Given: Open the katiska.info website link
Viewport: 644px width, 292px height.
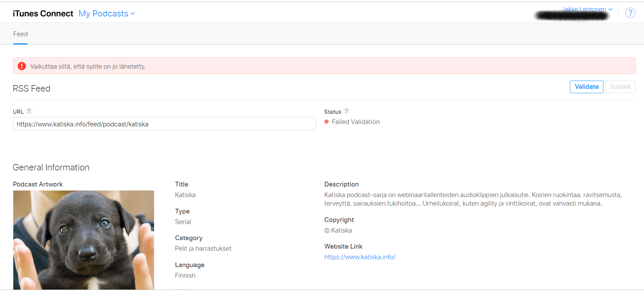Looking at the screenshot, I should [360, 257].
